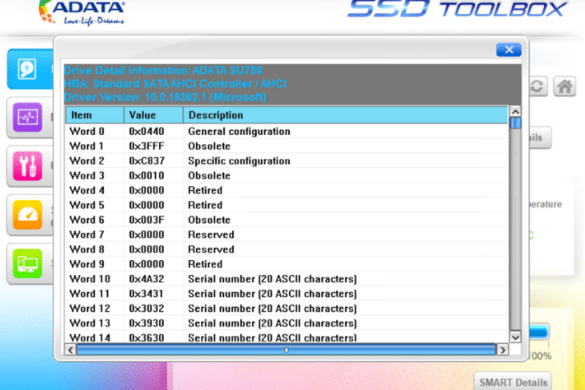This screenshot has width=585, height=390.
Task: Open the Drive Information sidebar icon
Action: (x=27, y=69)
